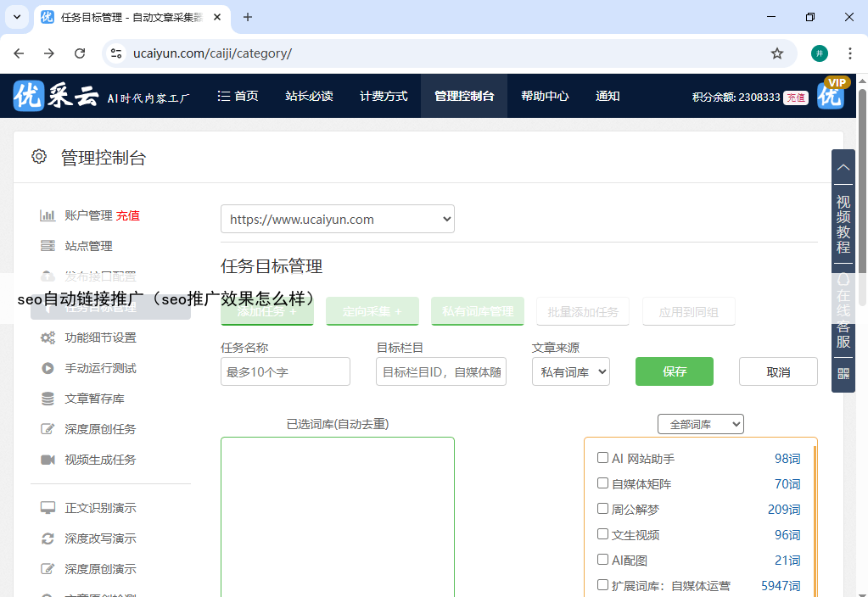The height and width of the screenshot is (597, 868).
Task: Check the AI 网站助手 word library checkbox
Action: pyautogui.click(x=602, y=458)
